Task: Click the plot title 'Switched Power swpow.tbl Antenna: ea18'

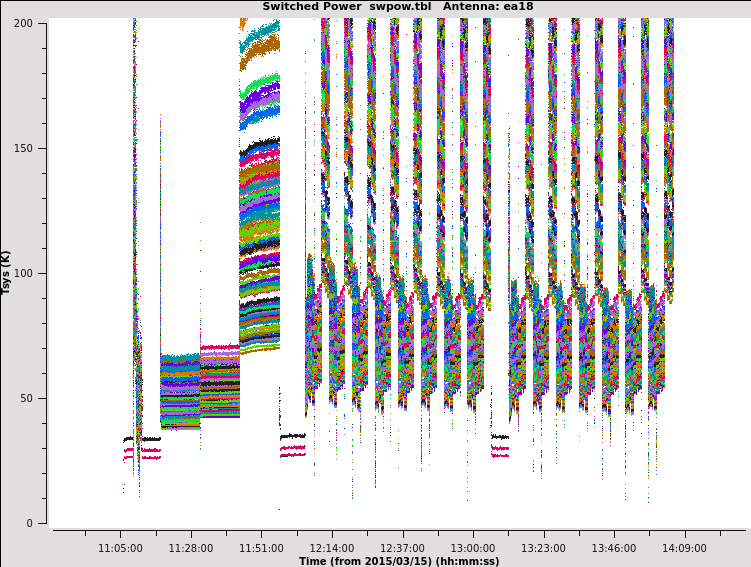Action: pos(397,7)
